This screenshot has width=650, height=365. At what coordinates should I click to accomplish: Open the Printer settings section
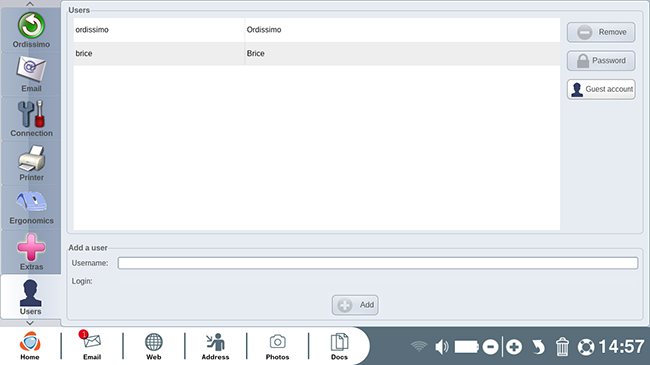pyautogui.click(x=31, y=163)
